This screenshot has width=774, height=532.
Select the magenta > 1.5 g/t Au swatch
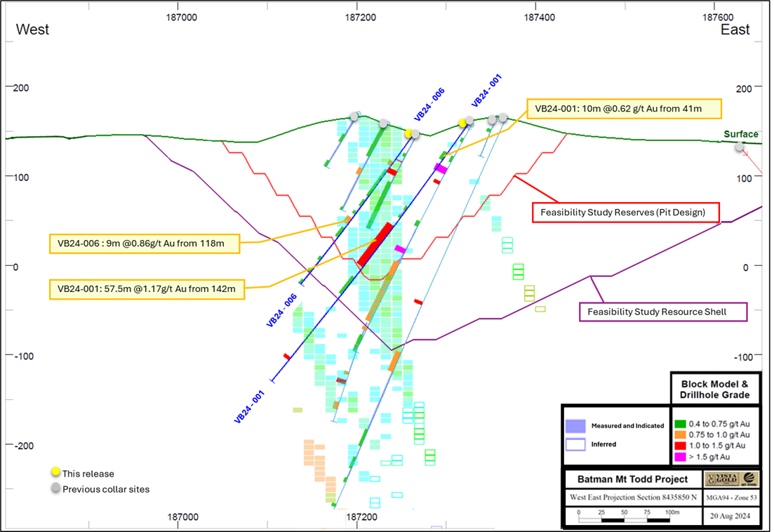(679, 457)
